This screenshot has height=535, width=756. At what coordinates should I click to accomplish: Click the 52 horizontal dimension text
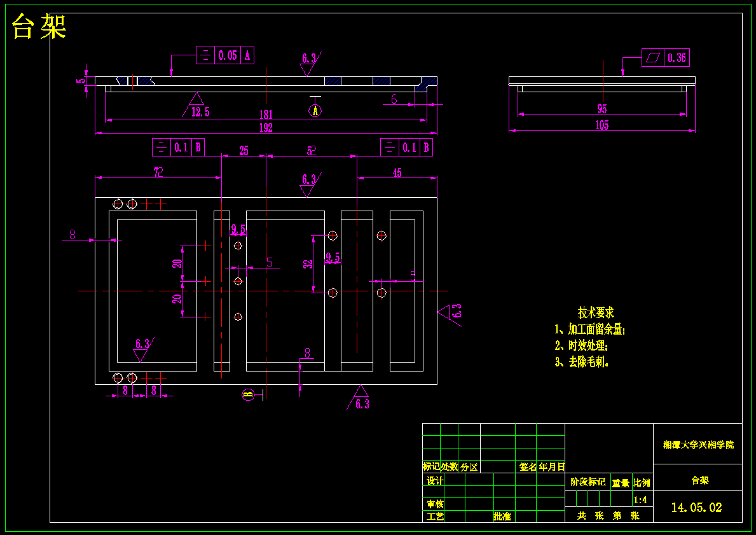click(312, 151)
